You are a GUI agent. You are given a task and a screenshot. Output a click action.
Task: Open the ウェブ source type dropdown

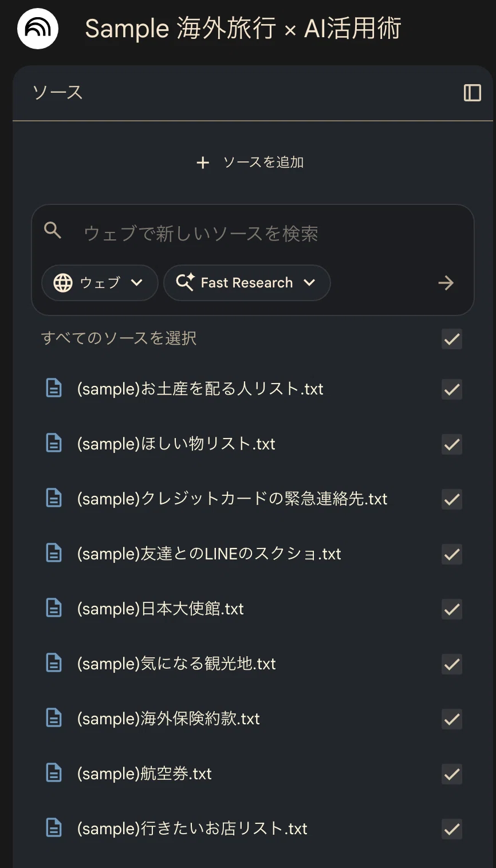[x=100, y=283]
